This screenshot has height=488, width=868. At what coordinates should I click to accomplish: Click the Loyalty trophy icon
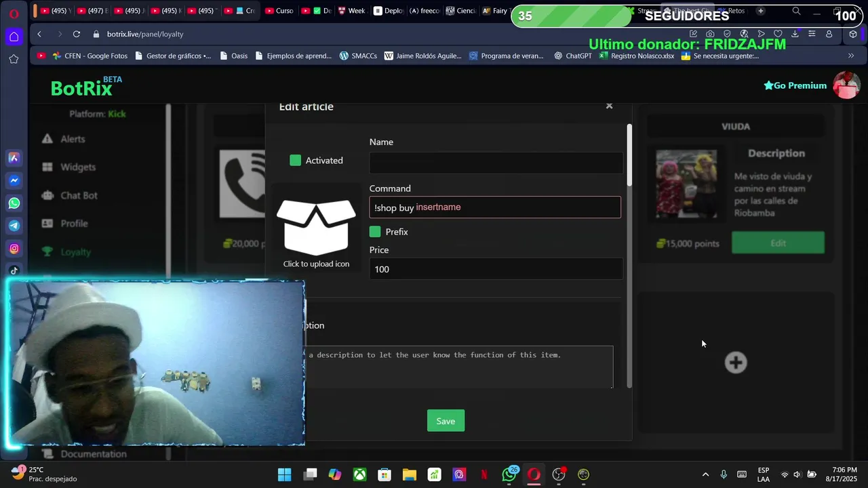tap(47, 251)
